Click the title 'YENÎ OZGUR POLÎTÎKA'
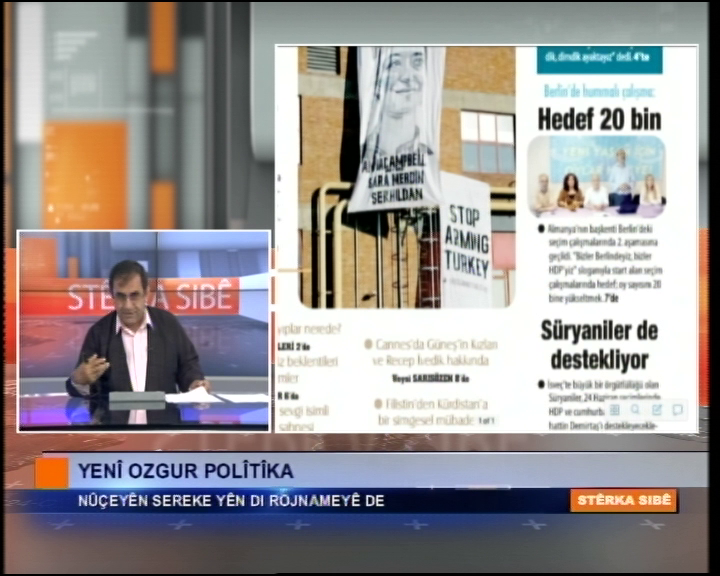 pyautogui.click(x=186, y=471)
